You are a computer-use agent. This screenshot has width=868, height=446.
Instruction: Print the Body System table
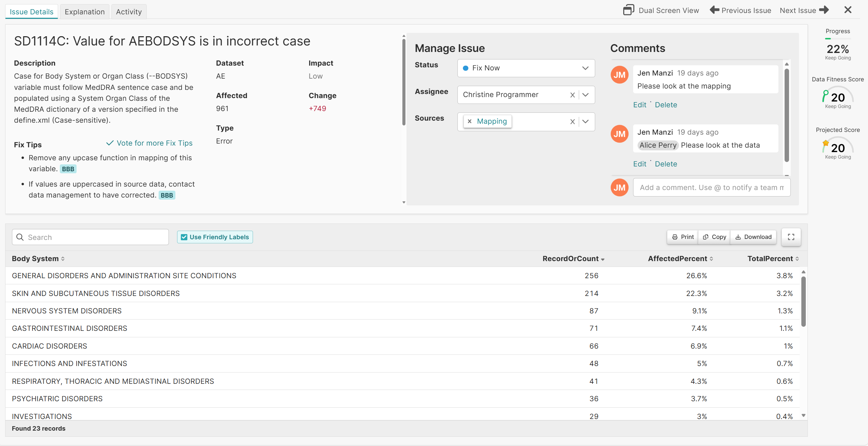682,237
